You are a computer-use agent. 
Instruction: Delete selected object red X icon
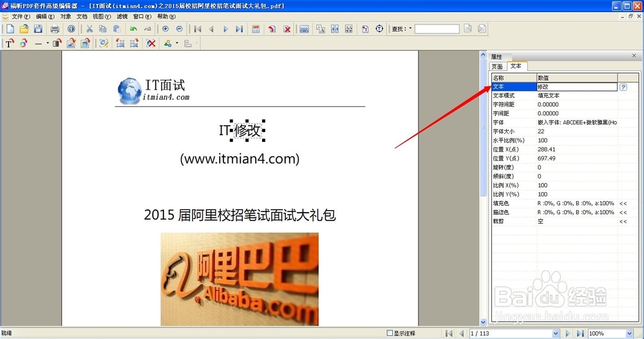click(151, 43)
